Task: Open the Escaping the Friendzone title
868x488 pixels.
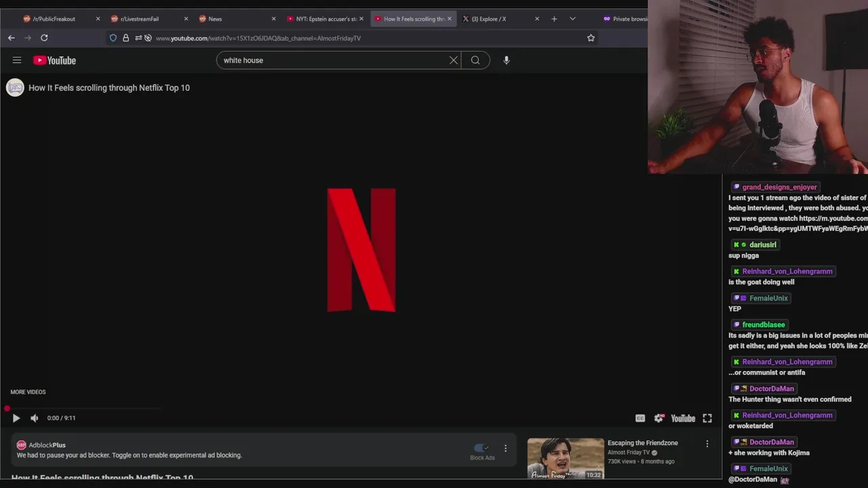Action: click(x=643, y=443)
